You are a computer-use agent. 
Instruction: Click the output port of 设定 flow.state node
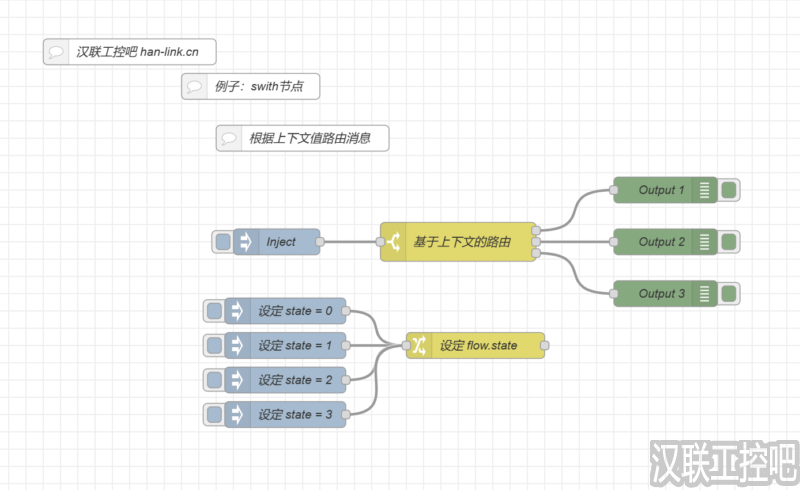tap(545, 345)
